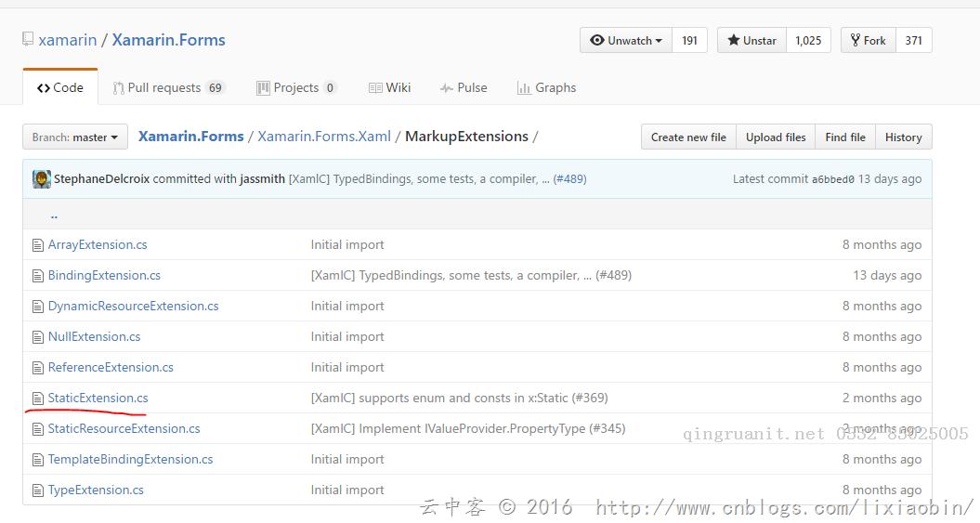Open the StephaneDelcroix author link
Viewport: 980px width, 523px height.
pyautogui.click(x=101, y=178)
